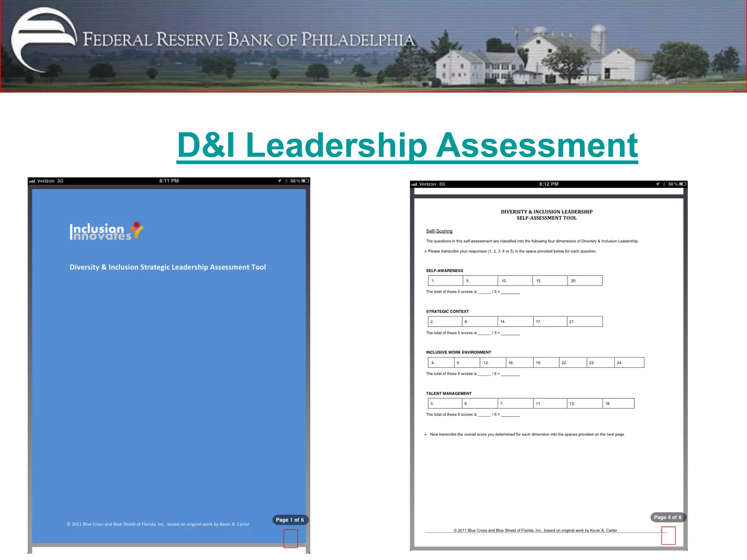Click Talent Management score box 18.

619,404
